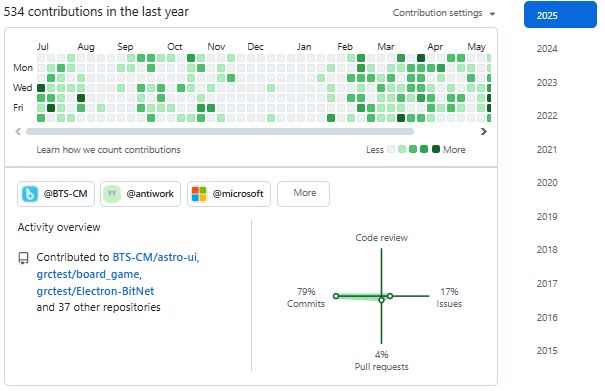Click the 'Code review' chart label
This screenshot has width=605, height=391.
click(381, 238)
